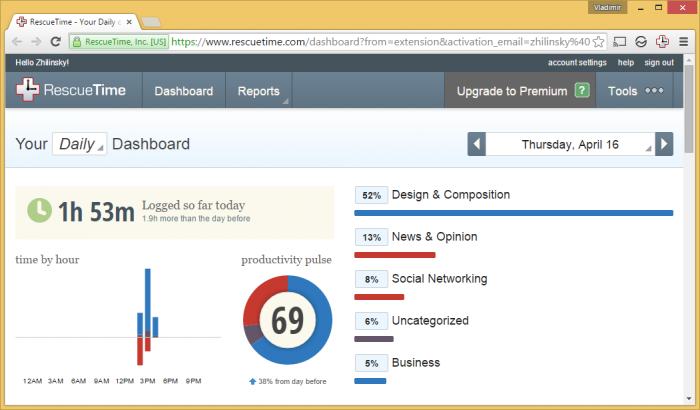Minimize the Chrome window

pyautogui.click(x=641, y=8)
